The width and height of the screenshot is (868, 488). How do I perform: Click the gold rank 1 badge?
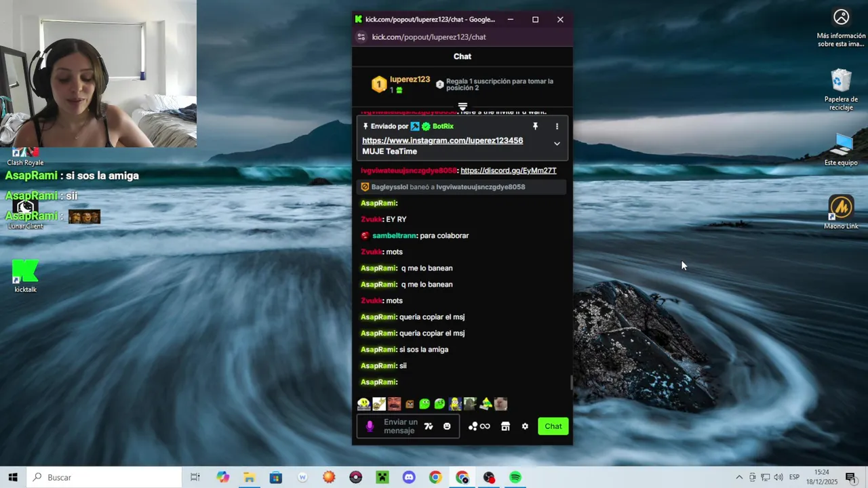click(379, 84)
